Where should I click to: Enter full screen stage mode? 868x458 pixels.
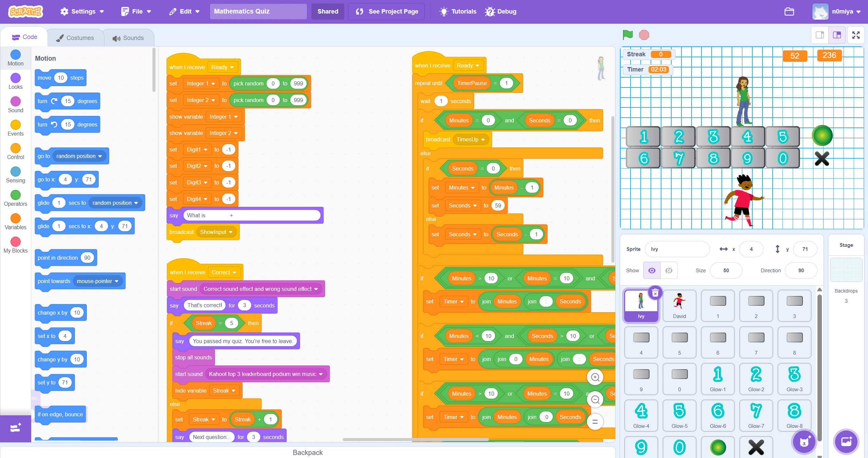click(x=856, y=35)
